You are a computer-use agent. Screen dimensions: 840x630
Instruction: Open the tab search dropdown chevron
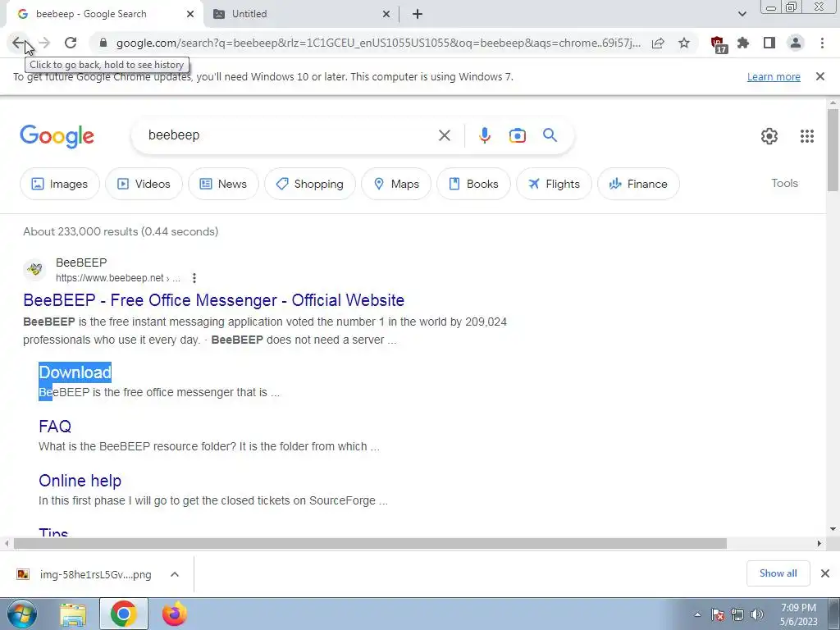click(x=742, y=14)
